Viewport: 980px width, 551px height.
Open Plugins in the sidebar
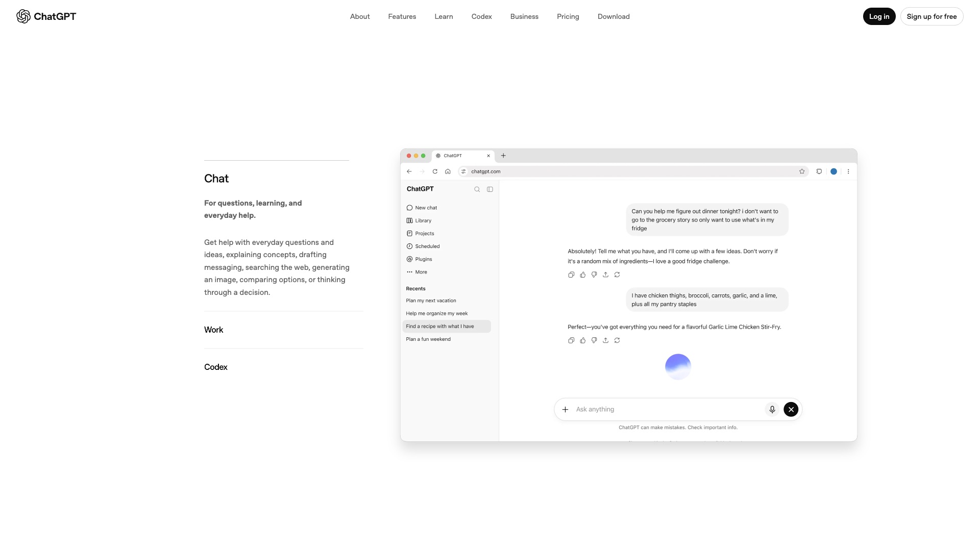[419, 259]
